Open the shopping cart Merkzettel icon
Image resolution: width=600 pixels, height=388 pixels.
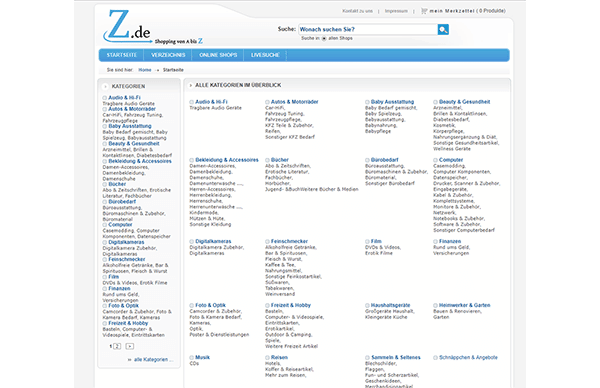click(424, 11)
